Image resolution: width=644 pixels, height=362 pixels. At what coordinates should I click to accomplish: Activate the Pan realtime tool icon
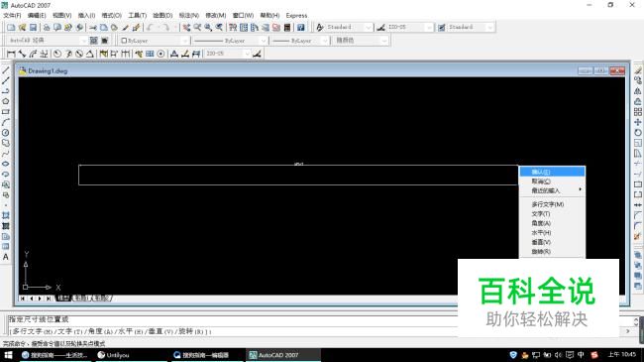click(186, 27)
